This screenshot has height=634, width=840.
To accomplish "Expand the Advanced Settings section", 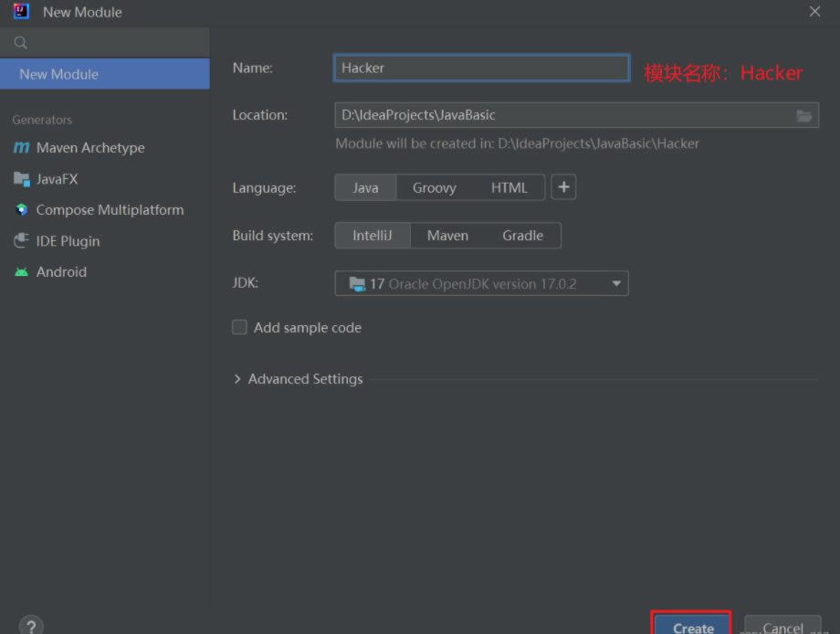I will (x=239, y=379).
